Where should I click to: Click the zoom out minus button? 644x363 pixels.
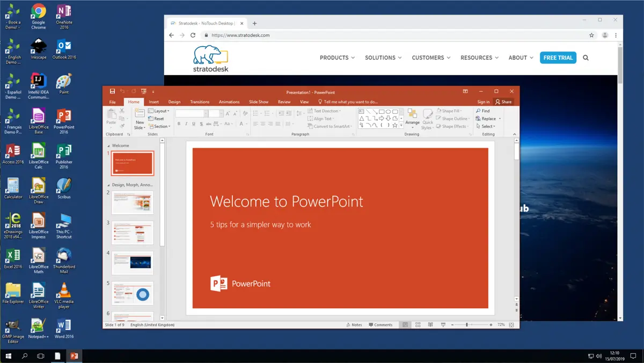(452, 325)
